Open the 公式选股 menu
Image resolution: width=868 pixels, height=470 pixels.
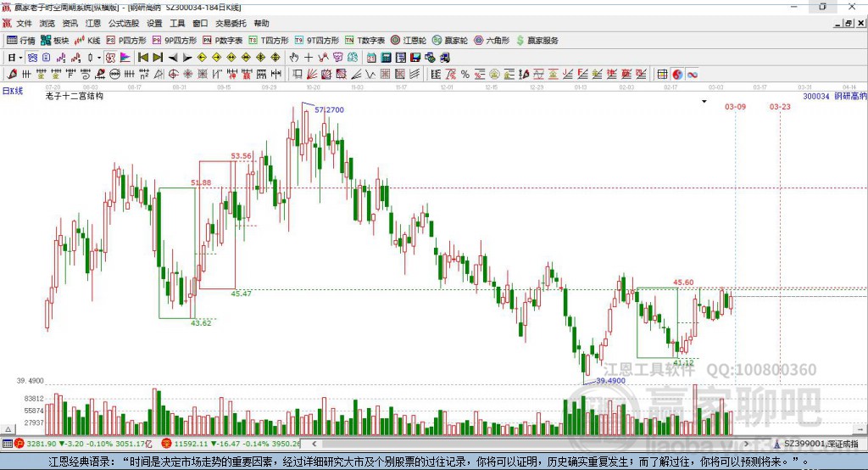(x=124, y=23)
